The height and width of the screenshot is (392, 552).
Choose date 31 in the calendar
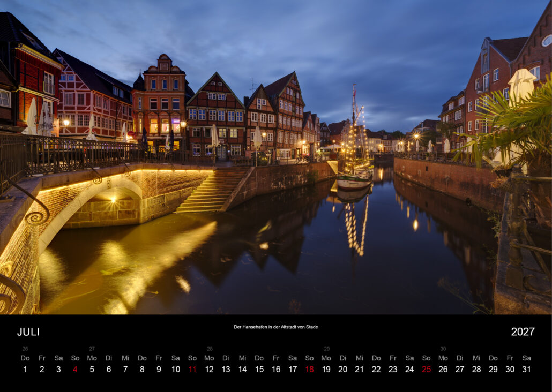point(527,369)
